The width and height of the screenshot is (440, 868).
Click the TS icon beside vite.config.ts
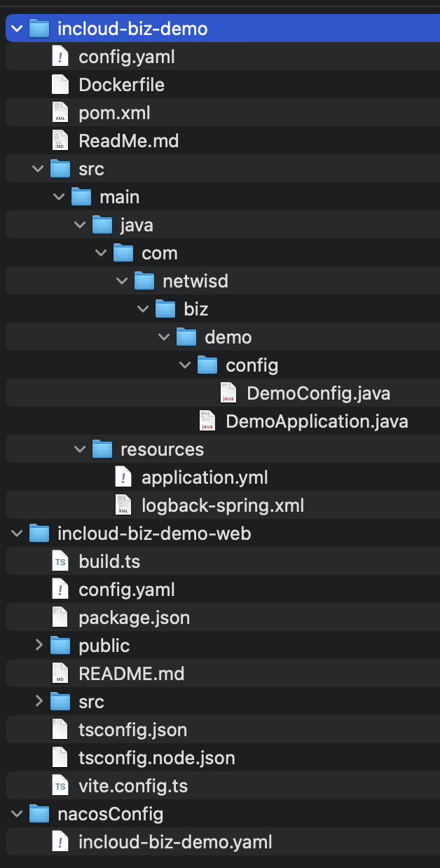pos(60,786)
